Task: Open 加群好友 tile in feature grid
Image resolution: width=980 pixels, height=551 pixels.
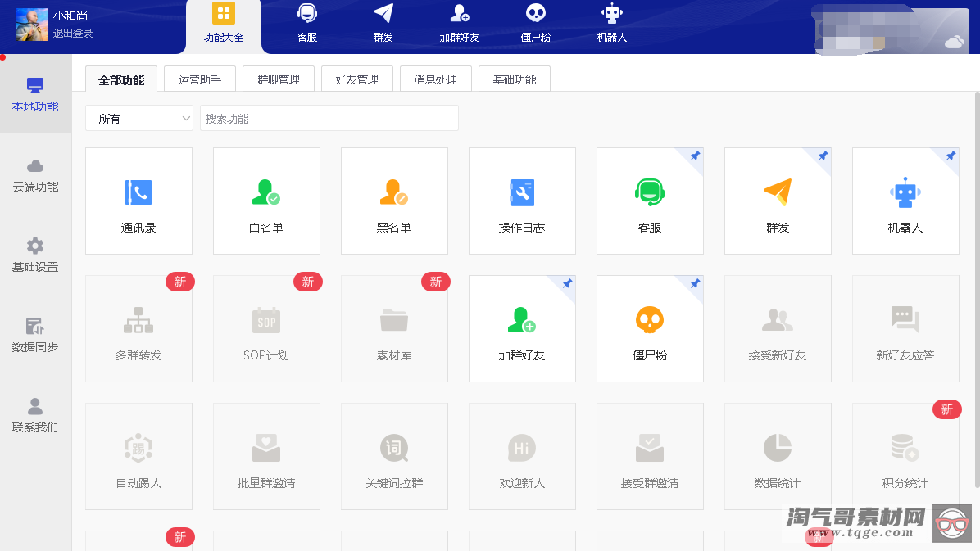Action: pyautogui.click(x=522, y=328)
